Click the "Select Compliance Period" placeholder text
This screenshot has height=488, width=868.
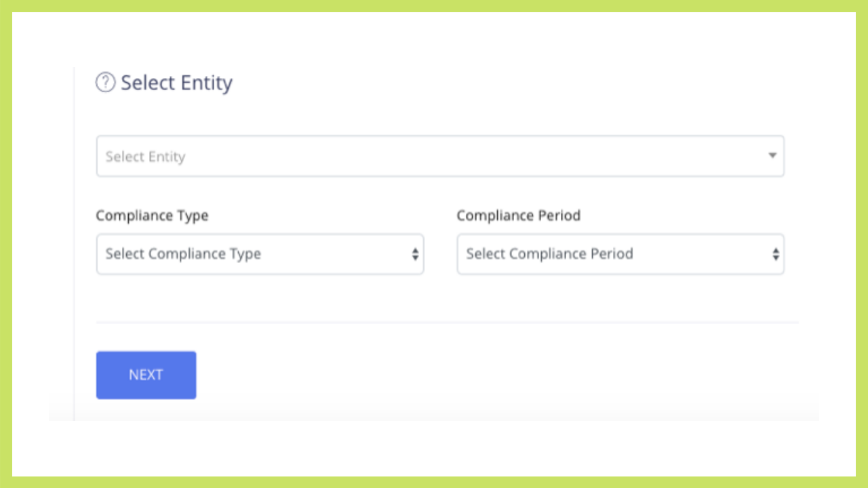pyautogui.click(x=549, y=254)
